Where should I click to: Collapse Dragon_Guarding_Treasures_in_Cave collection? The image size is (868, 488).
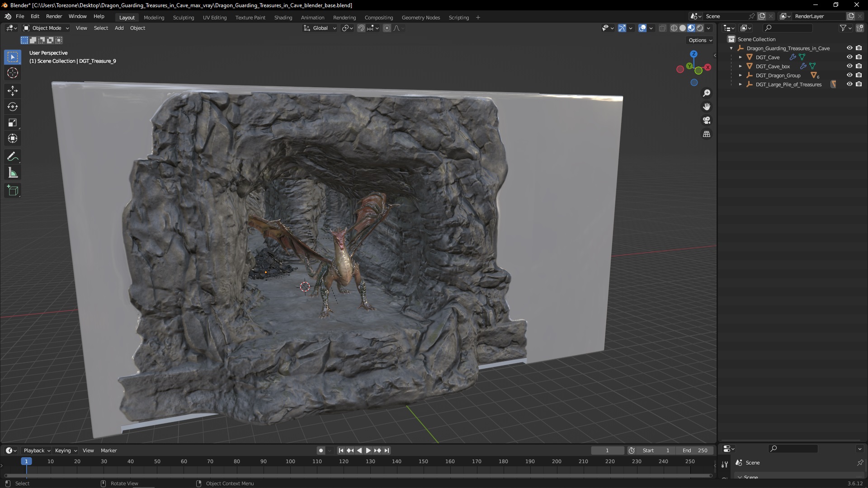pos(731,48)
